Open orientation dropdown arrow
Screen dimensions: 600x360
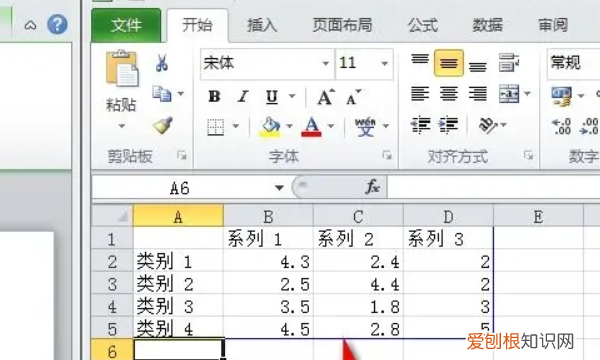(x=504, y=125)
